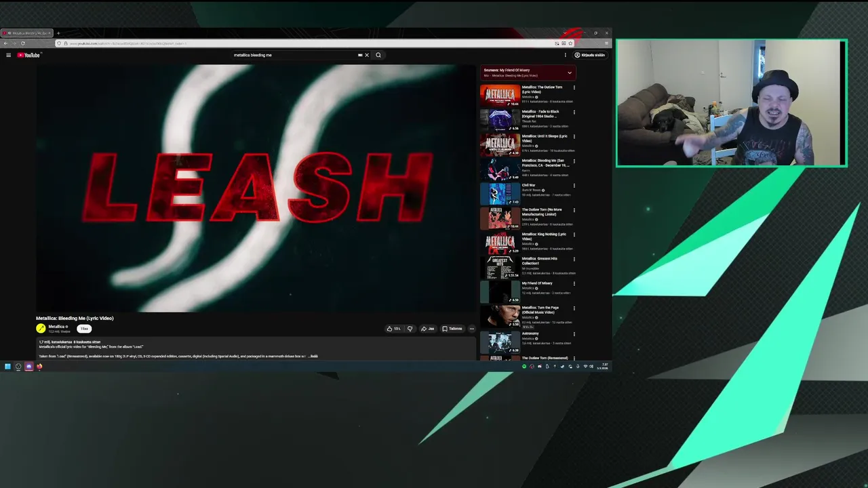Reload the page with the browser refresh icon
868x488 pixels.
pyautogui.click(x=22, y=43)
